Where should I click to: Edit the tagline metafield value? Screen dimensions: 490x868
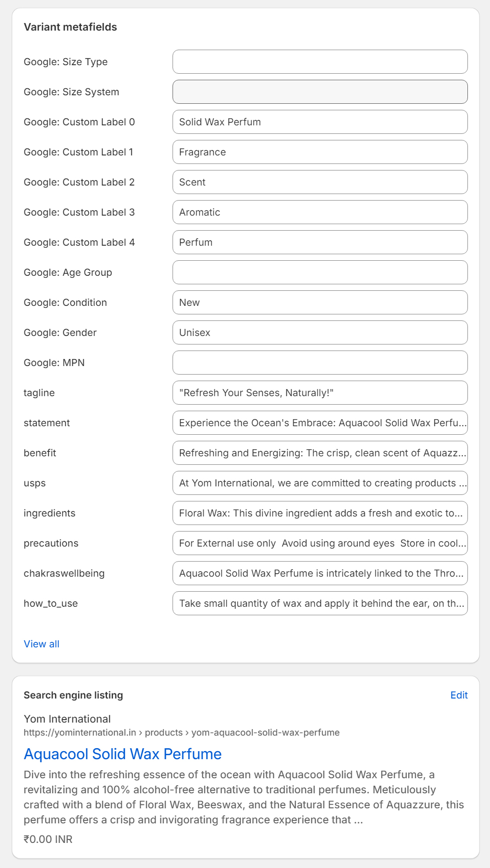pos(320,393)
